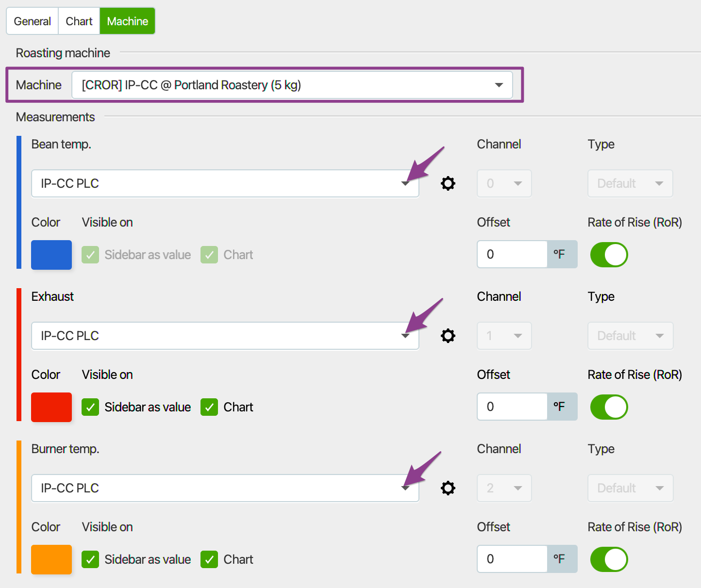This screenshot has height=588, width=701.
Task: Open Burner temp. device settings gear
Action: click(x=448, y=488)
